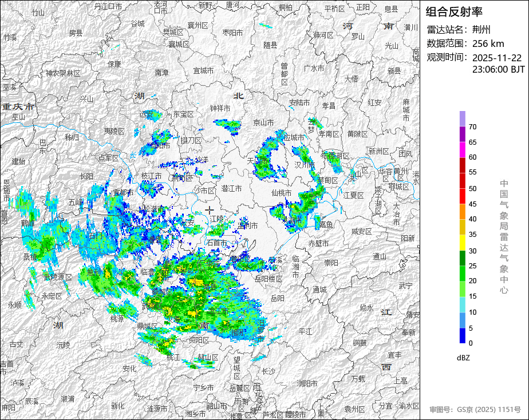Click the 平江 map label

(x=305, y=331)
